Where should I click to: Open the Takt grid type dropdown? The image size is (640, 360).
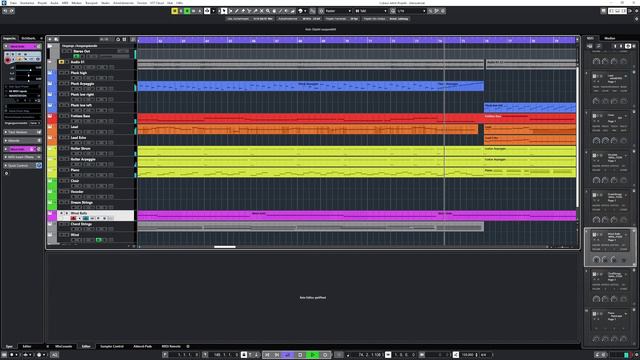click(371, 11)
